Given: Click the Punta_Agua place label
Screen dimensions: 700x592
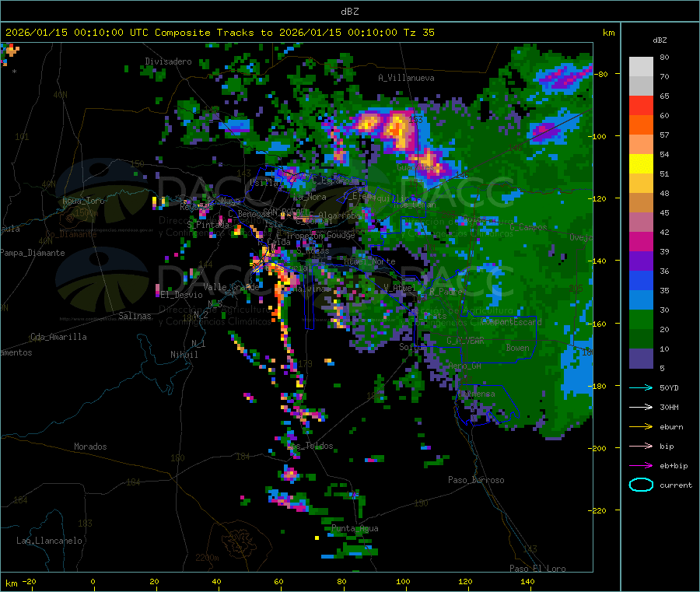Looking at the screenshot, I should pyautogui.click(x=355, y=528).
